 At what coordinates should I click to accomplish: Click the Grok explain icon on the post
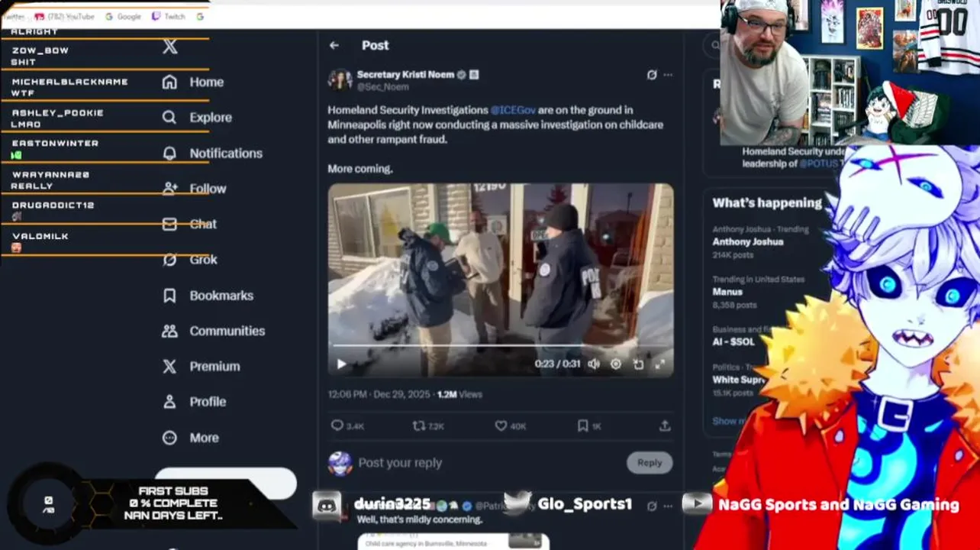pyautogui.click(x=651, y=75)
